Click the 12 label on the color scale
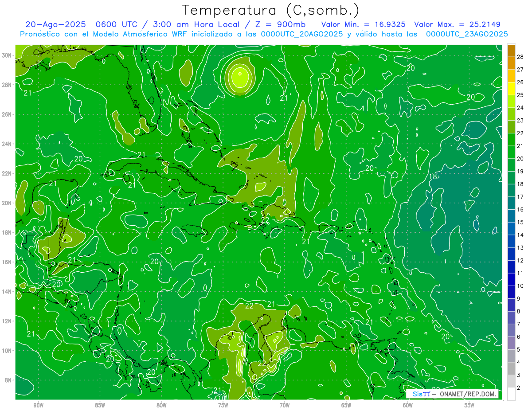This screenshot has height=411, width=532. 520,260
